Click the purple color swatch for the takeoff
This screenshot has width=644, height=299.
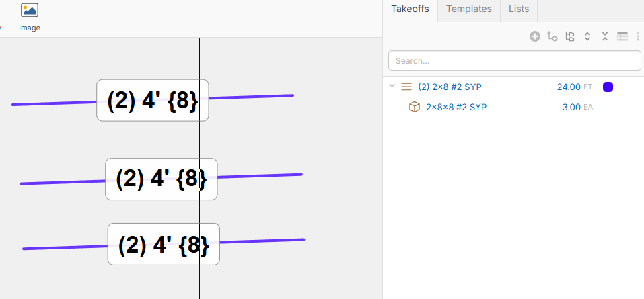[608, 87]
